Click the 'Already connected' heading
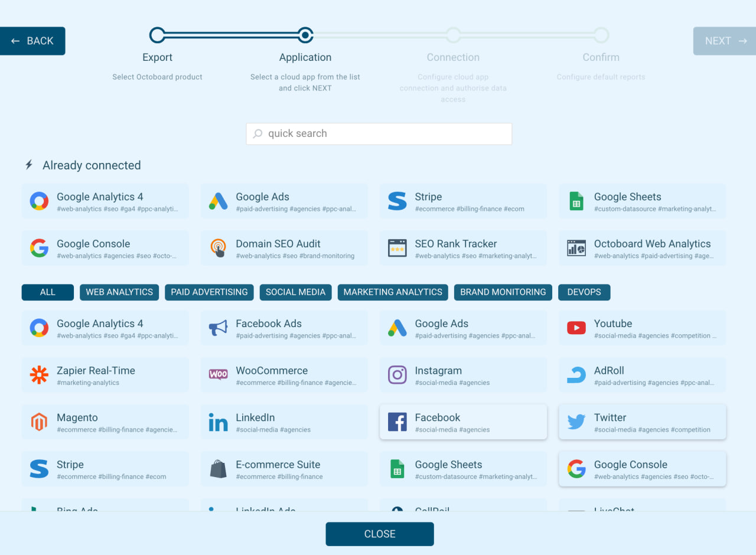The height and width of the screenshot is (555, 756). click(x=92, y=165)
